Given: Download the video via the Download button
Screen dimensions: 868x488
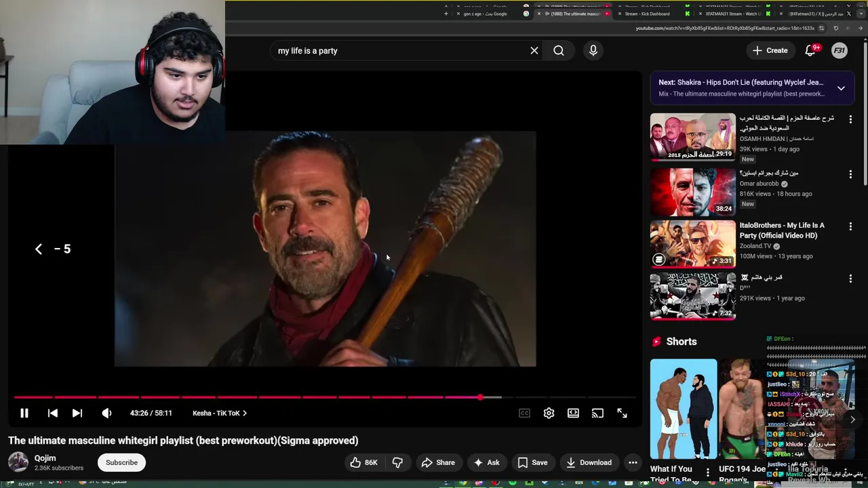Looking at the screenshot, I should [589, 462].
